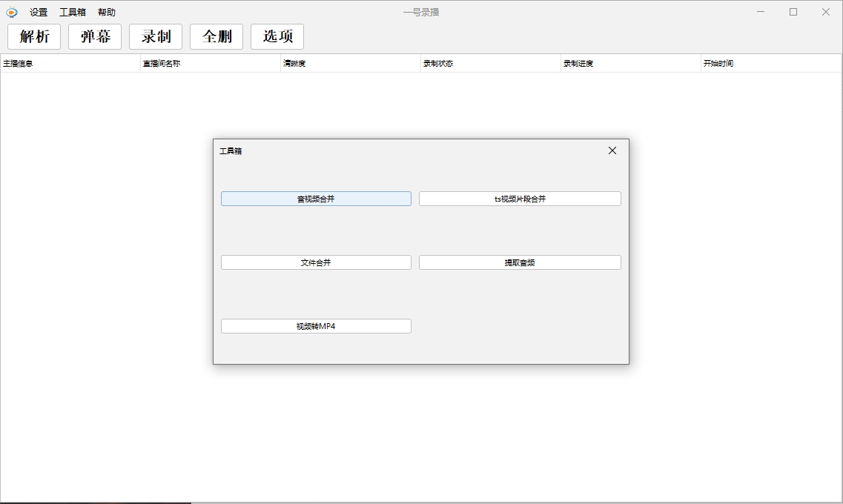Click the 全删 toolbar button

pos(216,36)
